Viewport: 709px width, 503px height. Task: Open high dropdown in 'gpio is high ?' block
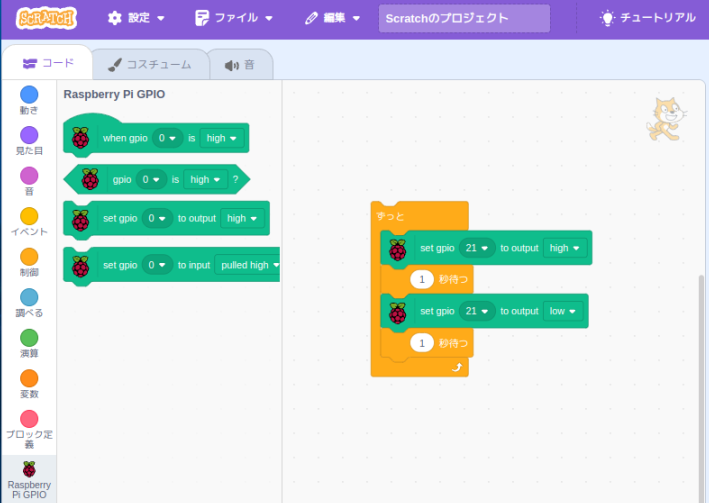pos(205,180)
